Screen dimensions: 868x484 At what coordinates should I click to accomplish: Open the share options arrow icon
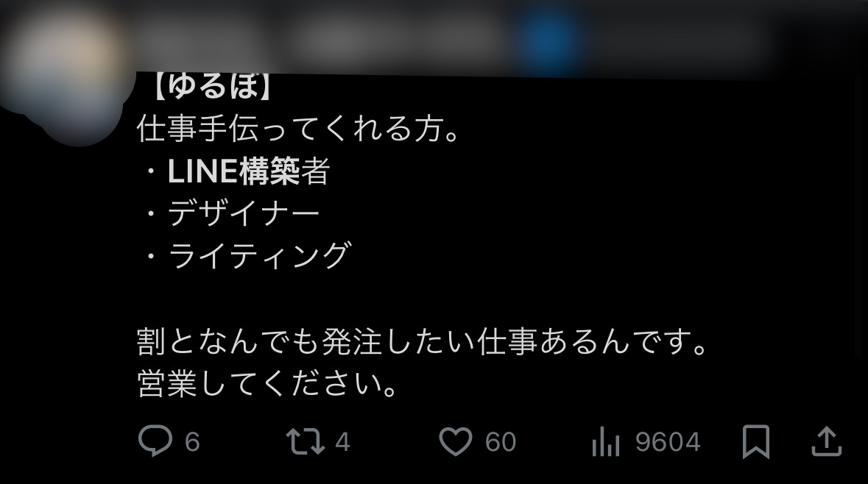coord(827,441)
